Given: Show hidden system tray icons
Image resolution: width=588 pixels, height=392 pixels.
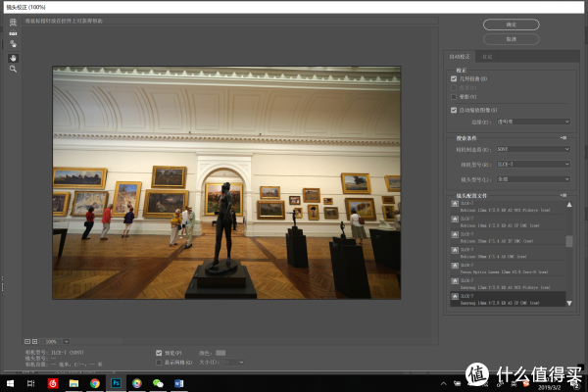Looking at the screenshot, I should coord(444,383).
